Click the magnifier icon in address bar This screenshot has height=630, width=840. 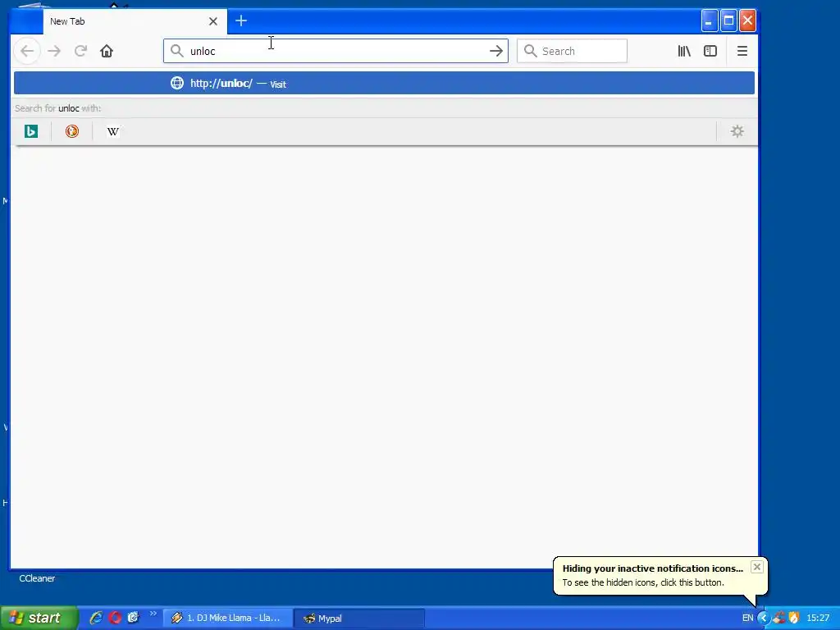pyautogui.click(x=176, y=51)
